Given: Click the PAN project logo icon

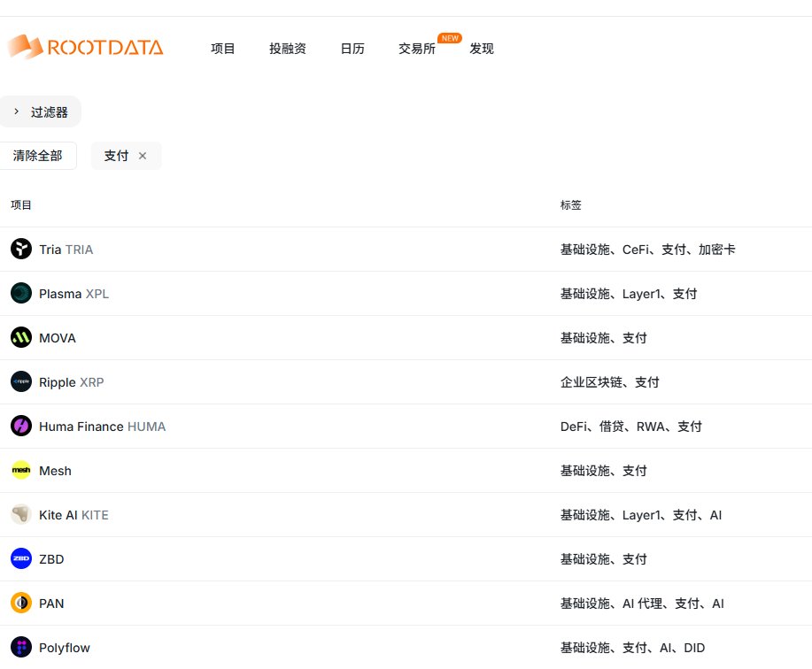Looking at the screenshot, I should [21, 604].
